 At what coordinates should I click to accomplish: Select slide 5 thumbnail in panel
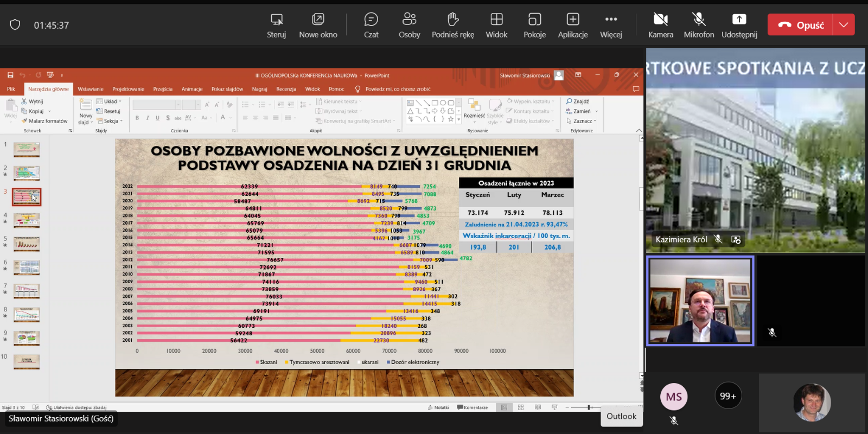click(27, 244)
